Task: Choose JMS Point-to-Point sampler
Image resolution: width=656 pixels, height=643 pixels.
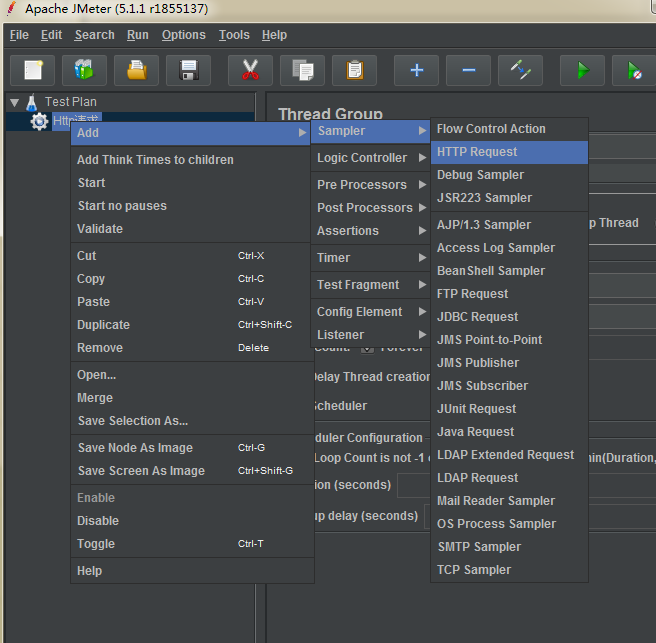Action: click(x=509, y=340)
